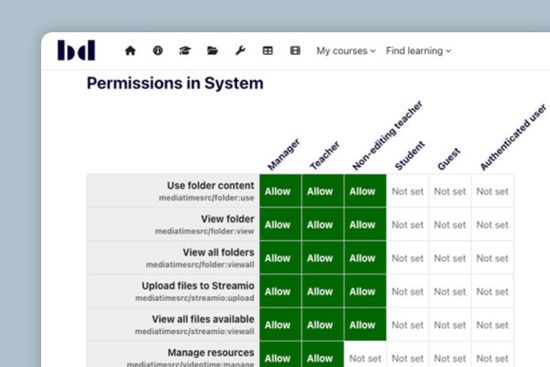Click the table grid icon
Image resolution: width=550 pixels, height=367 pixels.
(268, 51)
